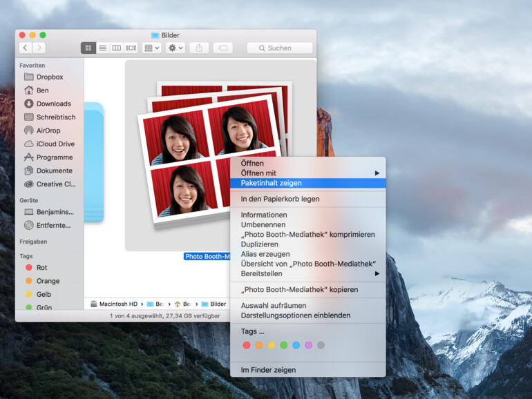Image resolution: width=532 pixels, height=399 pixels.
Task: Open Dokumente in the sidebar
Action: 50,171
